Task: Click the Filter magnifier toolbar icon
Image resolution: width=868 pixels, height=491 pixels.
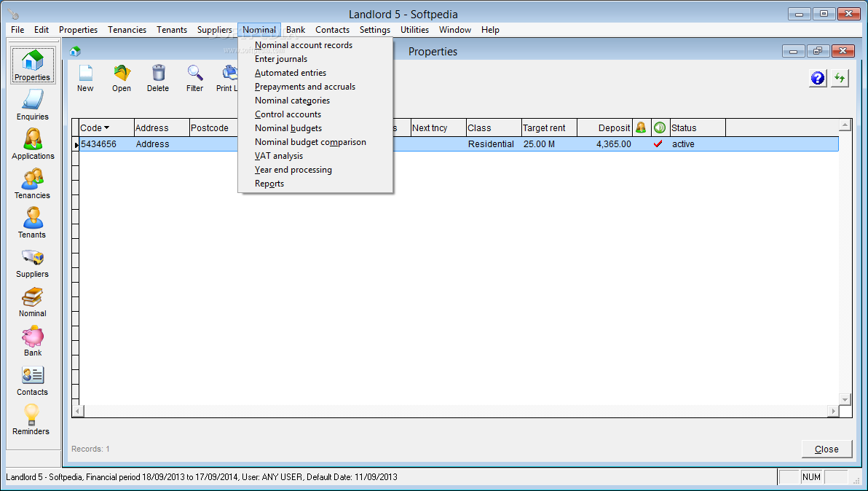Action: click(x=195, y=78)
